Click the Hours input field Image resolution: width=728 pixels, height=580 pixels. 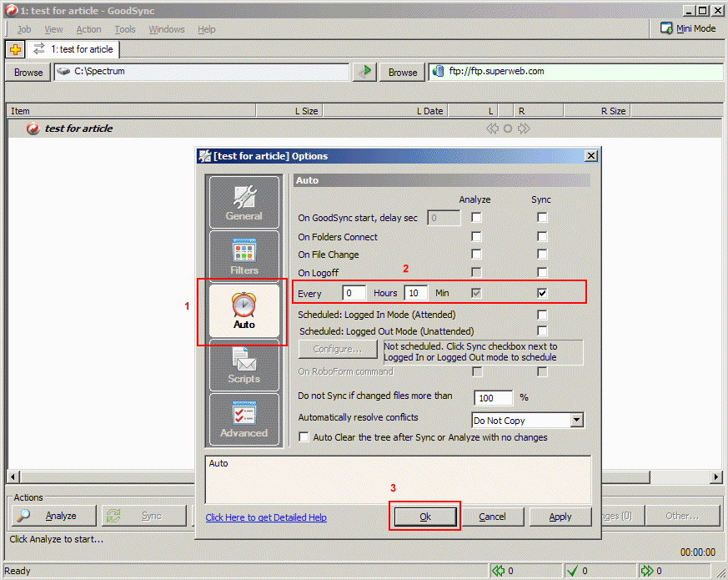pyautogui.click(x=354, y=293)
